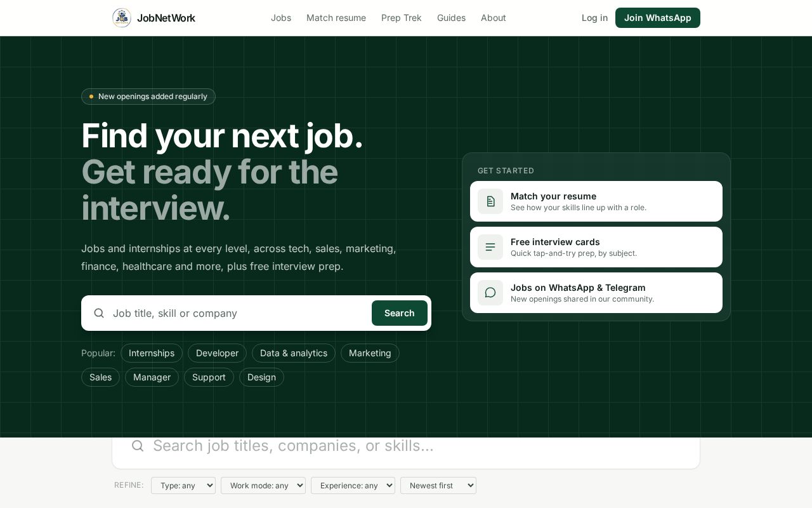Click the REFINE: label
Viewport: 812px width, 508px height.
click(x=129, y=485)
